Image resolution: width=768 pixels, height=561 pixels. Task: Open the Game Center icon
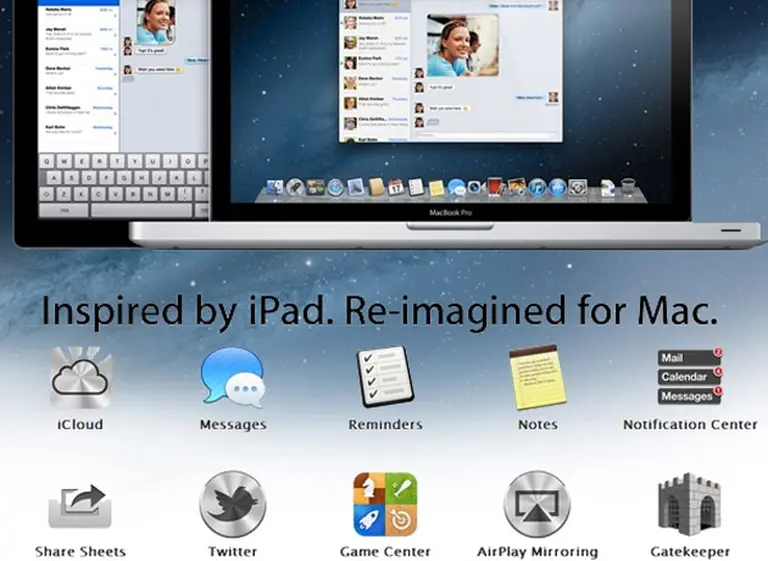pos(385,504)
